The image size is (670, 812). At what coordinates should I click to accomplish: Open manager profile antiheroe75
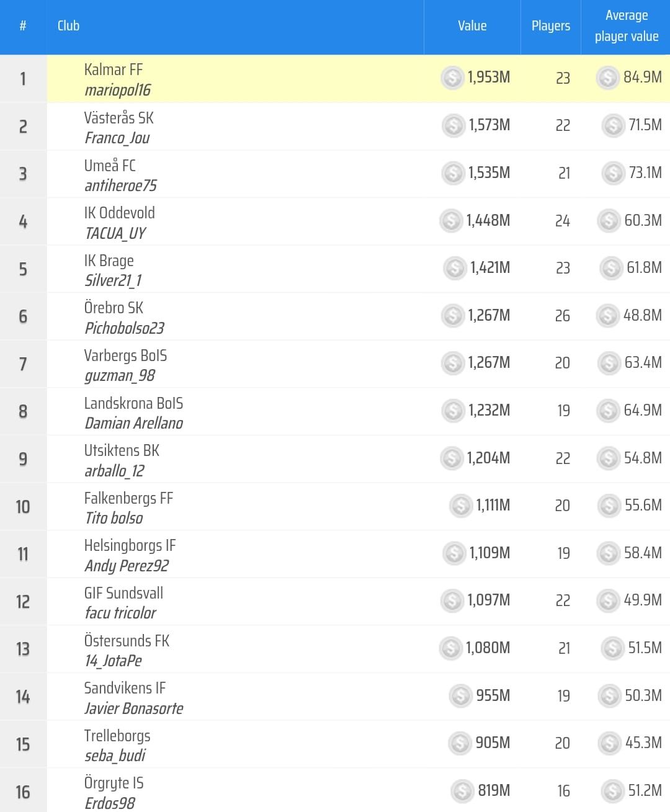coord(121,185)
